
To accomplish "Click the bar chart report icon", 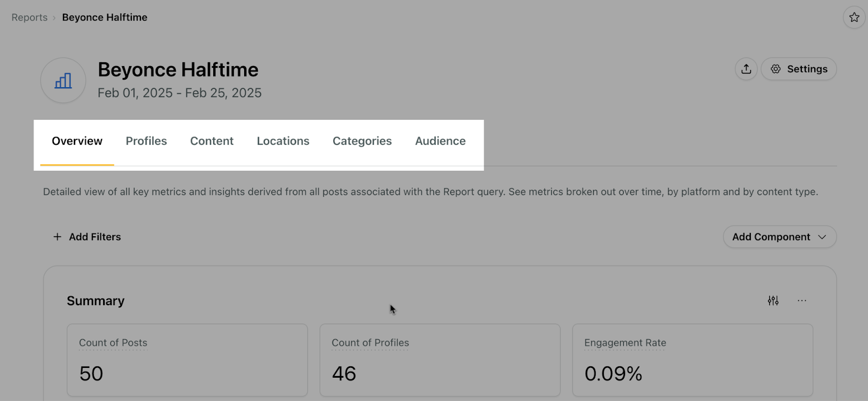I will coord(63,81).
